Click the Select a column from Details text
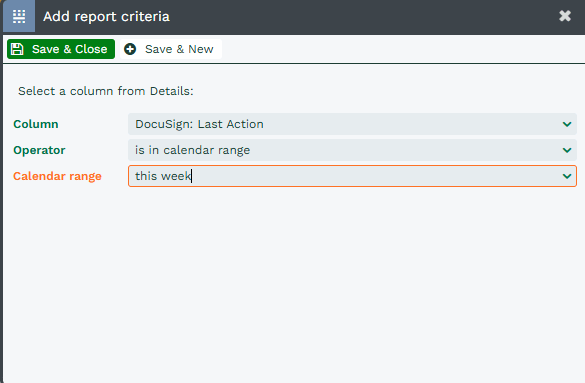 106,91
